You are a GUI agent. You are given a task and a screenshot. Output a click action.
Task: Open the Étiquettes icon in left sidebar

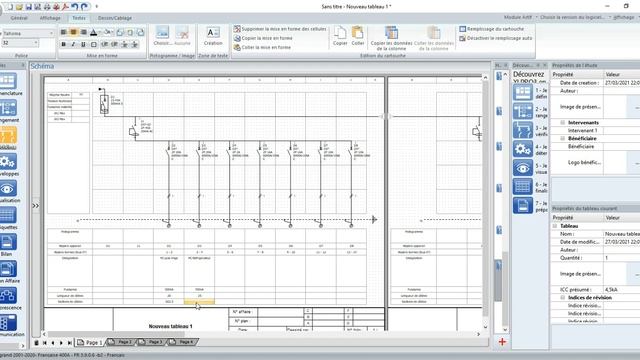coord(8,215)
